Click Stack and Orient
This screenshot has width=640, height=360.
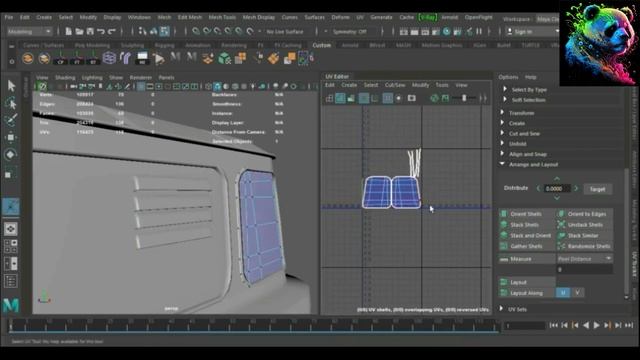coord(527,236)
